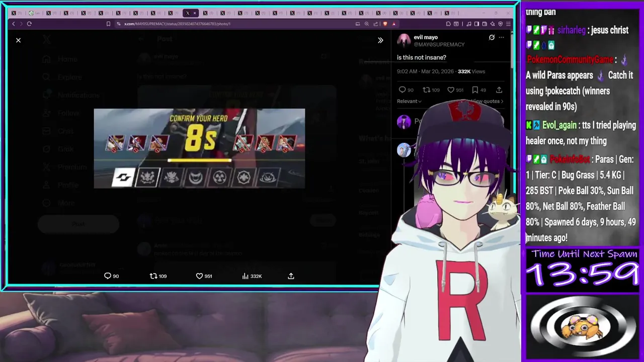Click the 332K Views count in the post panel
The width and height of the screenshot is (644, 362).
point(471,71)
